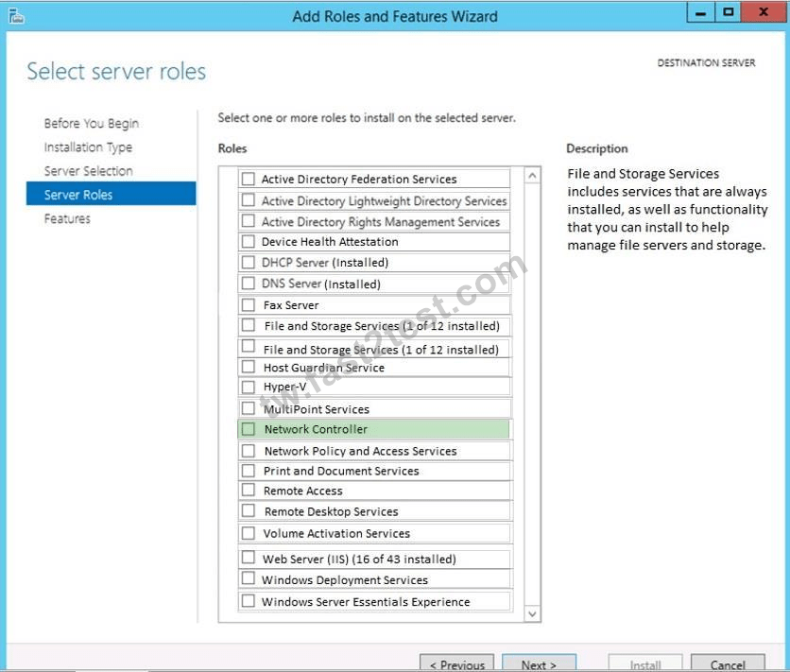
Task: Enable the Hyper-V role checkbox
Action: click(x=249, y=387)
